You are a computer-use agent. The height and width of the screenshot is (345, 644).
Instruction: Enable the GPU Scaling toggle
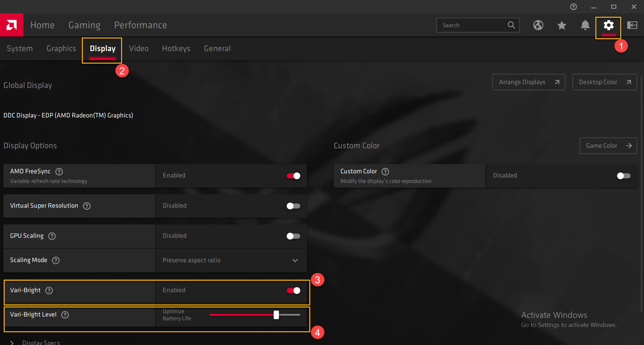click(x=293, y=236)
